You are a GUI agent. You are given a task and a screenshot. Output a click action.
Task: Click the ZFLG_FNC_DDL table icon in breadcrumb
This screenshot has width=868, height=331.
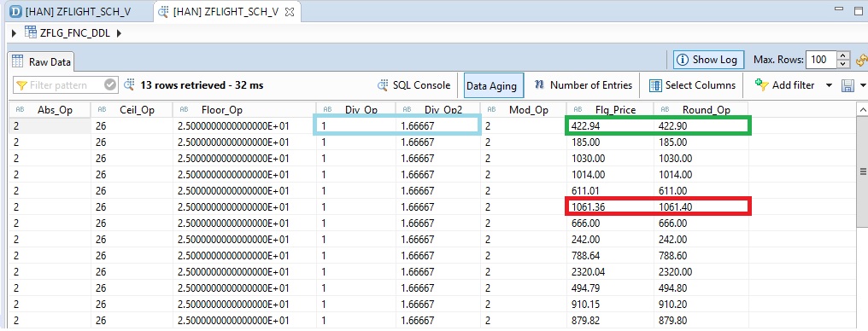click(x=31, y=33)
